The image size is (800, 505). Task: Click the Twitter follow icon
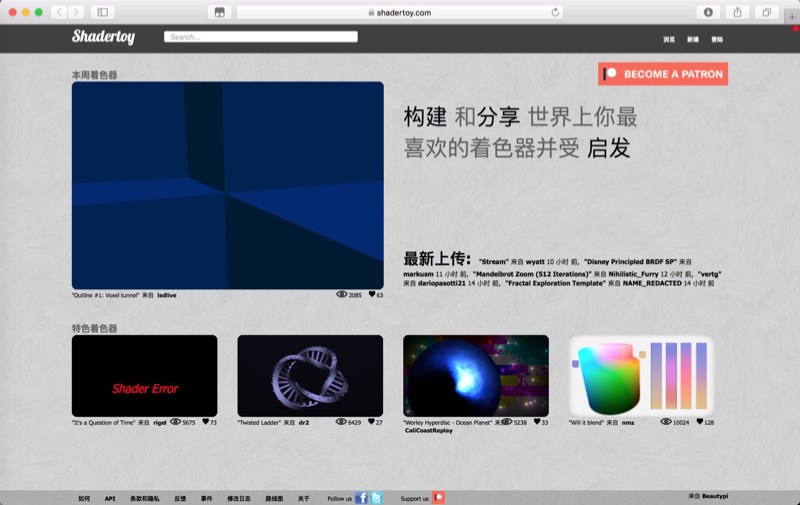(x=376, y=498)
